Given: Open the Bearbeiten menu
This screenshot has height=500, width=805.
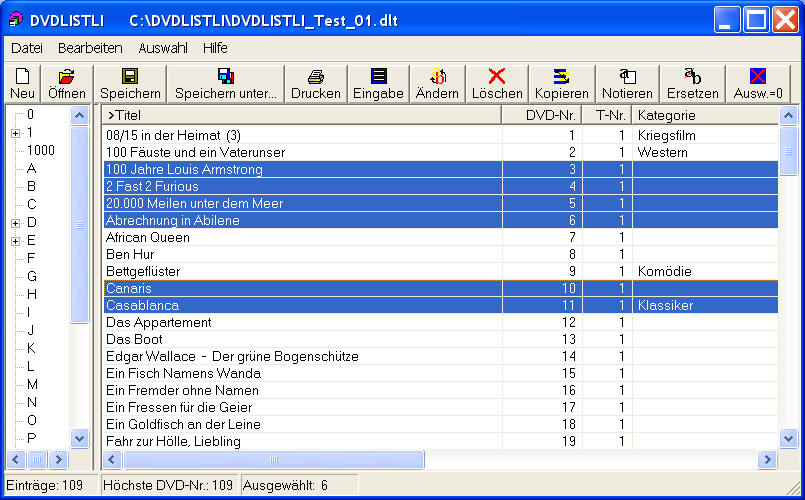Looking at the screenshot, I should tap(90, 47).
